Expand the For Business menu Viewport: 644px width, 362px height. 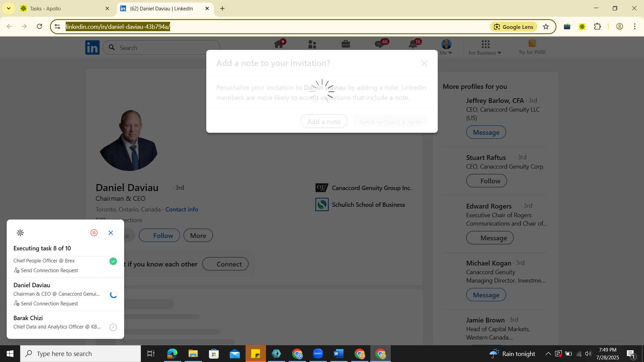coord(485,48)
